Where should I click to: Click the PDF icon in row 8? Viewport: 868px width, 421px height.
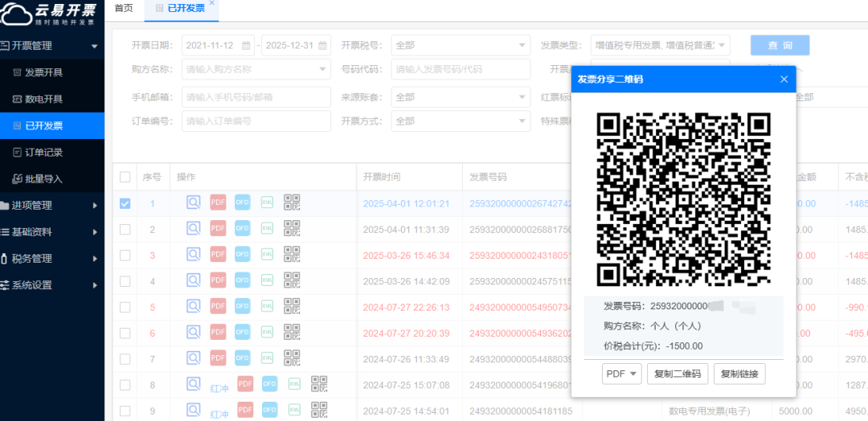point(245,385)
